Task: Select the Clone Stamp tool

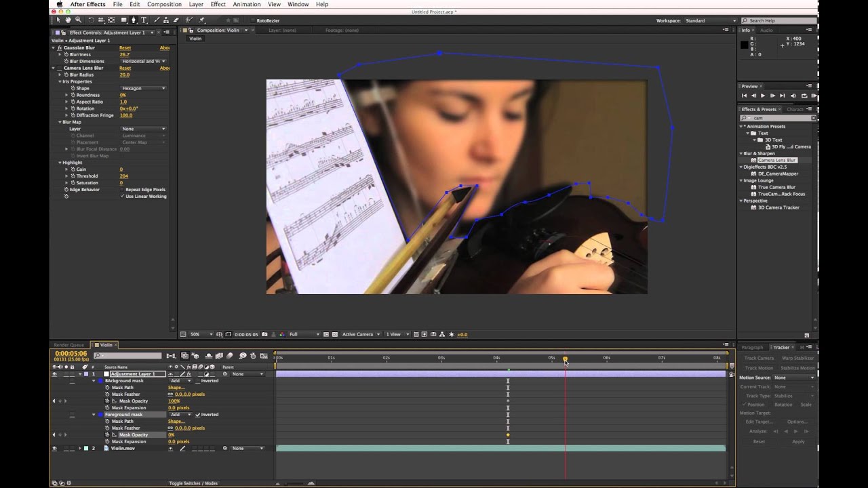Action: tap(165, 20)
